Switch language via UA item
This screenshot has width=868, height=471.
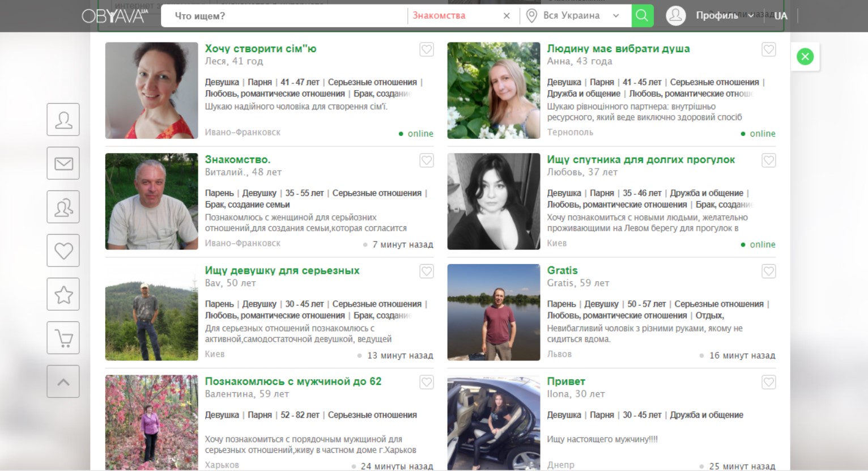pos(780,16)
